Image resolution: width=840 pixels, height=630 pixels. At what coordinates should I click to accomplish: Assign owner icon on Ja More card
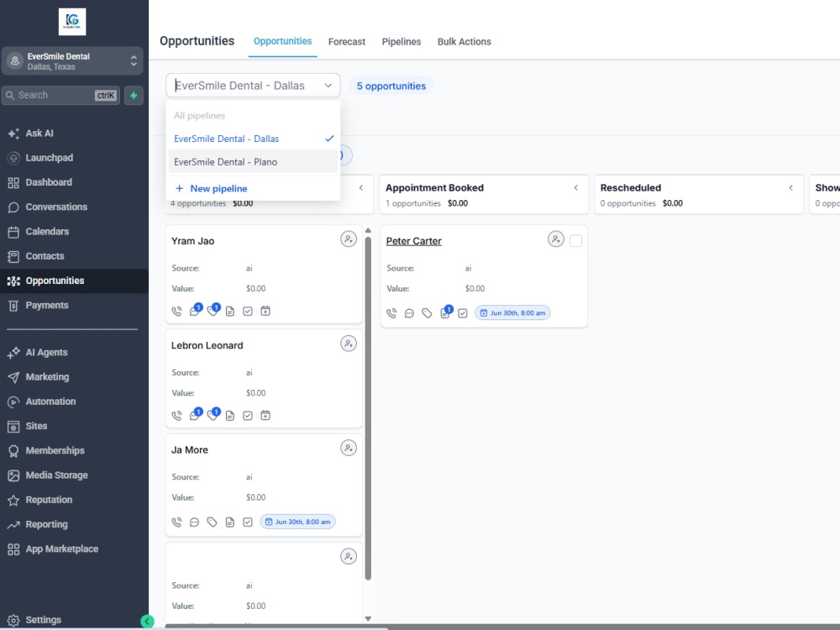tap(349, 448)
